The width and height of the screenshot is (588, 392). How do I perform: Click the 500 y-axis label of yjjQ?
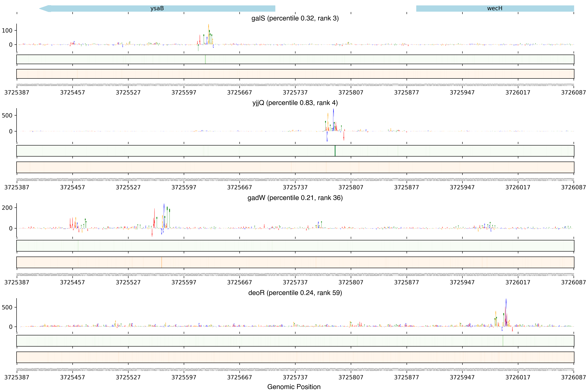point(7,116)
